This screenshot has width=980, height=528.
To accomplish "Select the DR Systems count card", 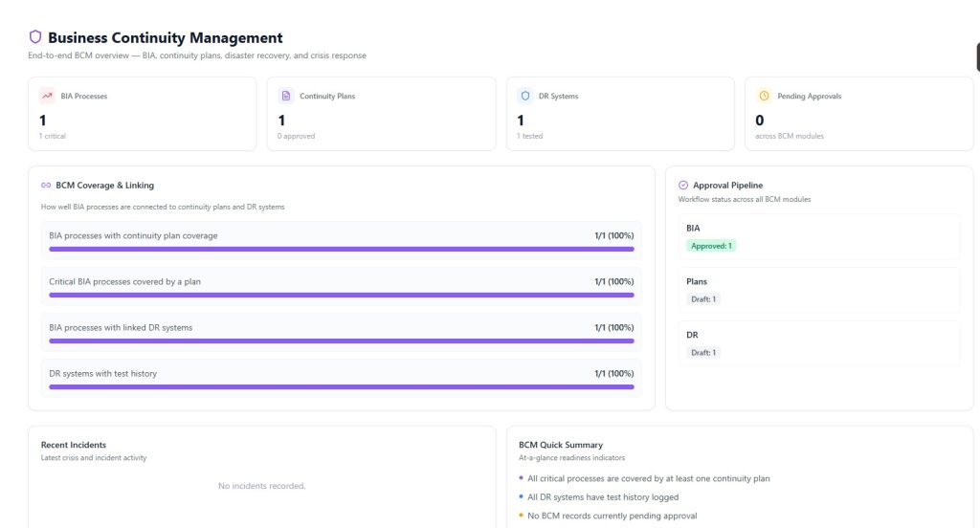I will click(620, 114).
